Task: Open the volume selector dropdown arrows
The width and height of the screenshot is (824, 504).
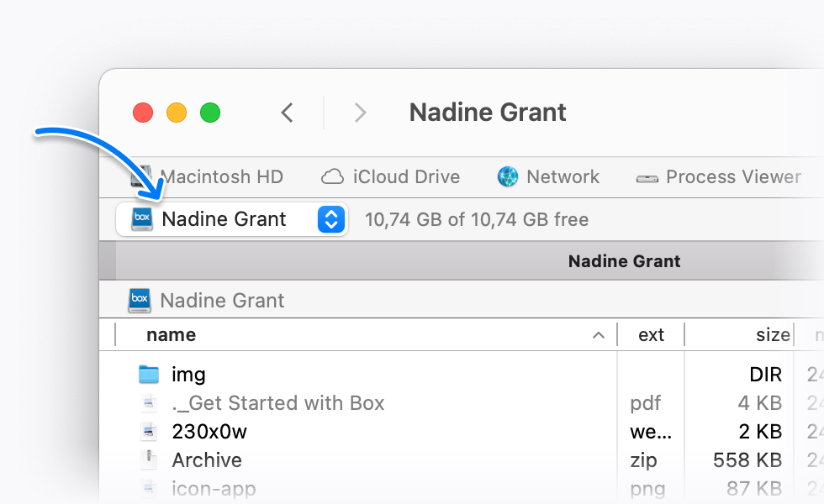Action: pos(330,219)
